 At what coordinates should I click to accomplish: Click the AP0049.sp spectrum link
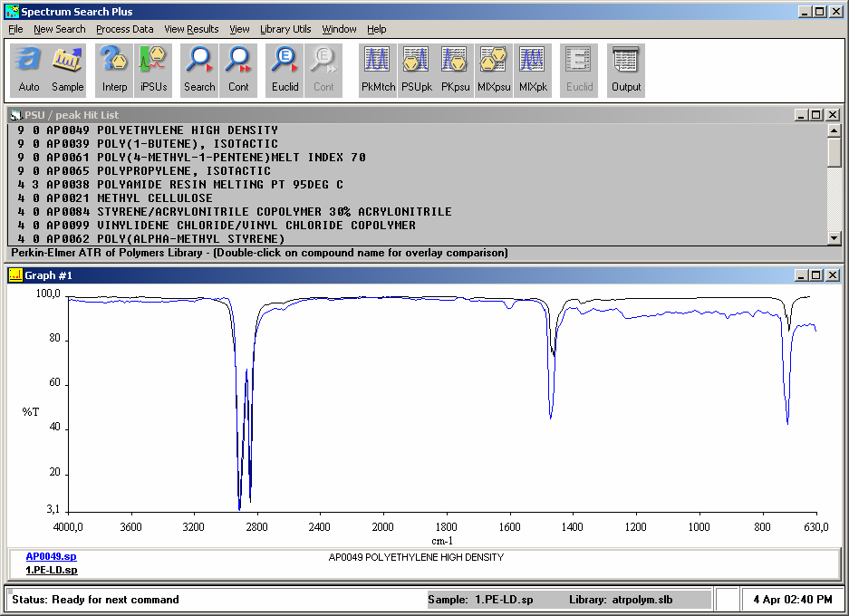coord(52,556)
